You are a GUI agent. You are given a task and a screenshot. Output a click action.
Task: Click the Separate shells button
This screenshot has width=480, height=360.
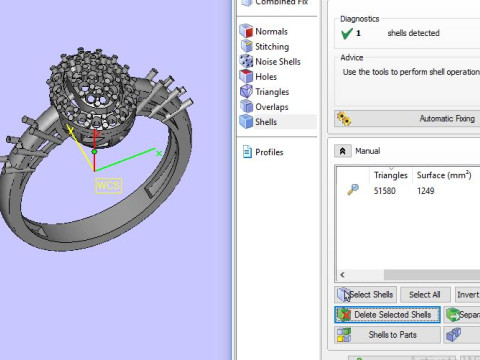point(462,315)
